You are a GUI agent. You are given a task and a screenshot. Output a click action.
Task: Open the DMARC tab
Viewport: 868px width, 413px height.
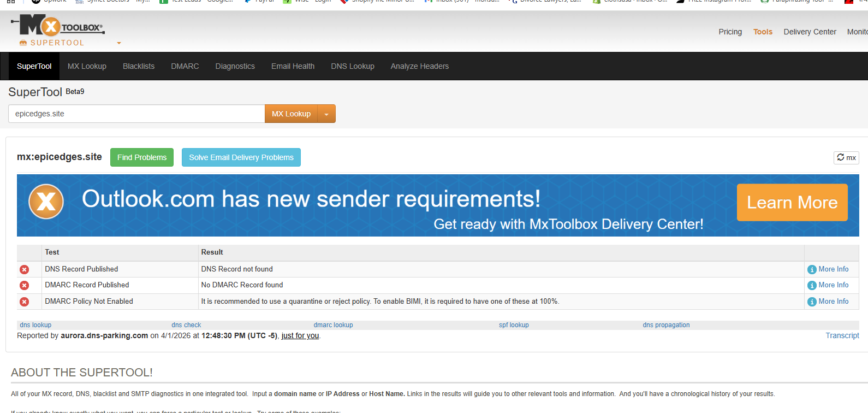[185, 66]
